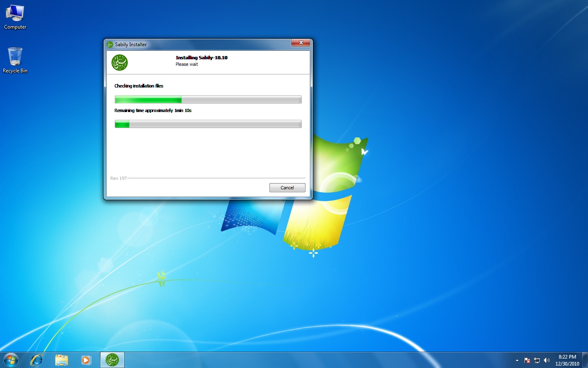Viewport: 588px width, 368px height.
Task: Select the Sabily Installer icon on the taskbar
Action: [112, 360]
